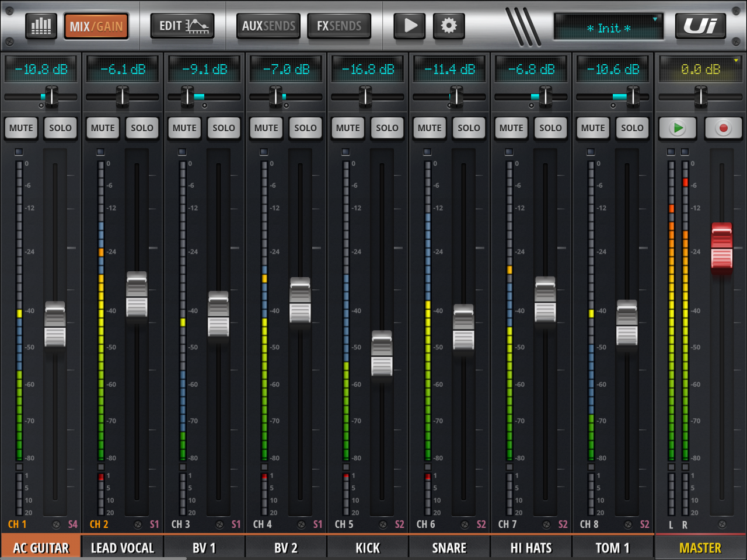
Task: Click the CH 1 phase icon
Action: (56, 524)
